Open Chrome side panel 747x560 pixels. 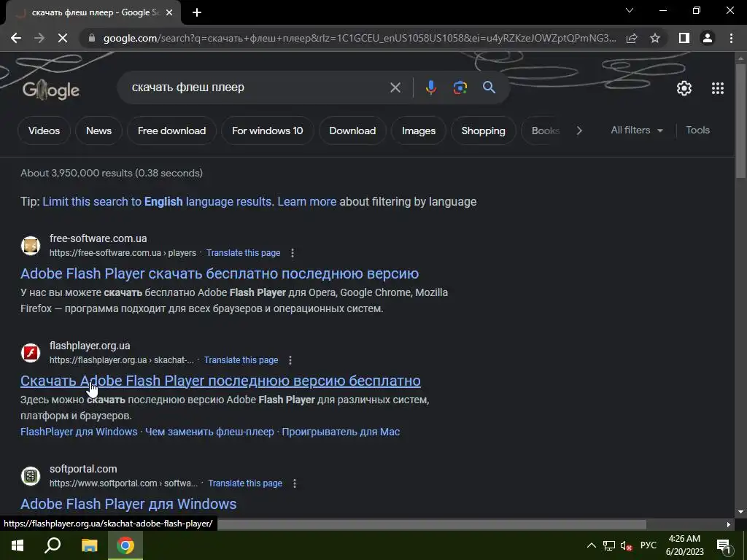click(x=684, y=38)
